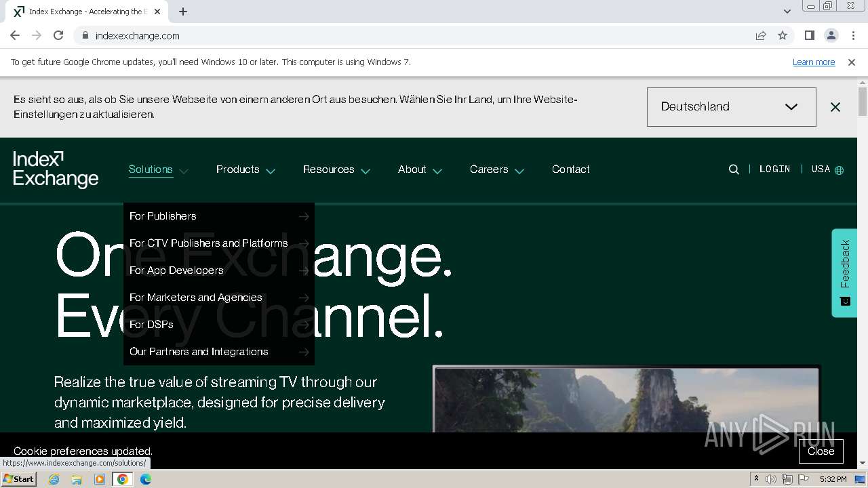Open the Resources menu

tap(329, 169)
